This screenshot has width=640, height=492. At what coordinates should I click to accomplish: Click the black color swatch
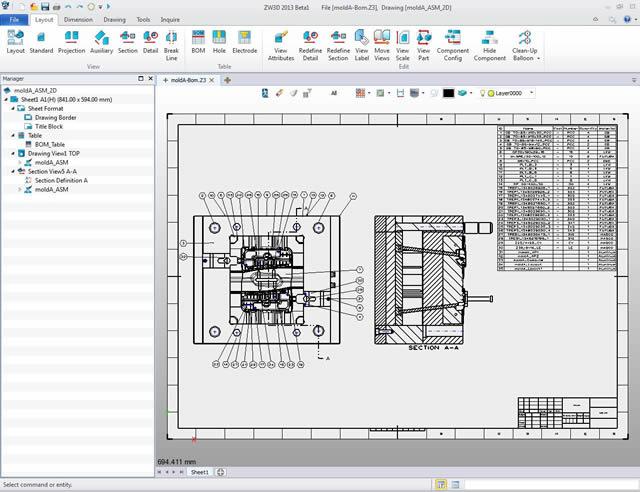click(448, 93)
